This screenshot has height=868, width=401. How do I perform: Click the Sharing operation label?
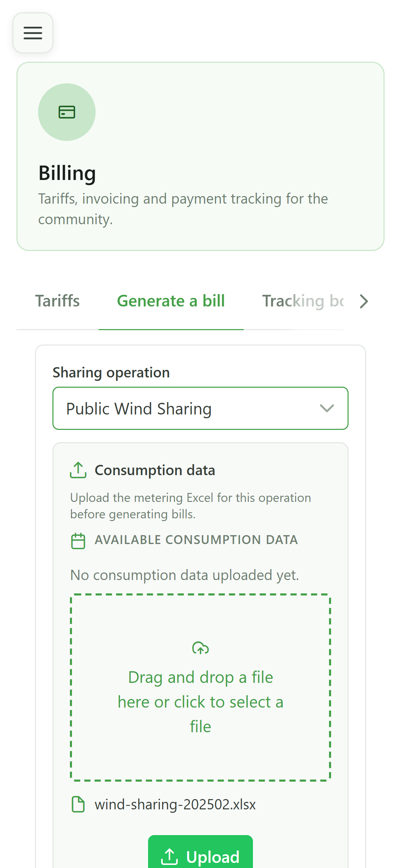click(111, 372)
